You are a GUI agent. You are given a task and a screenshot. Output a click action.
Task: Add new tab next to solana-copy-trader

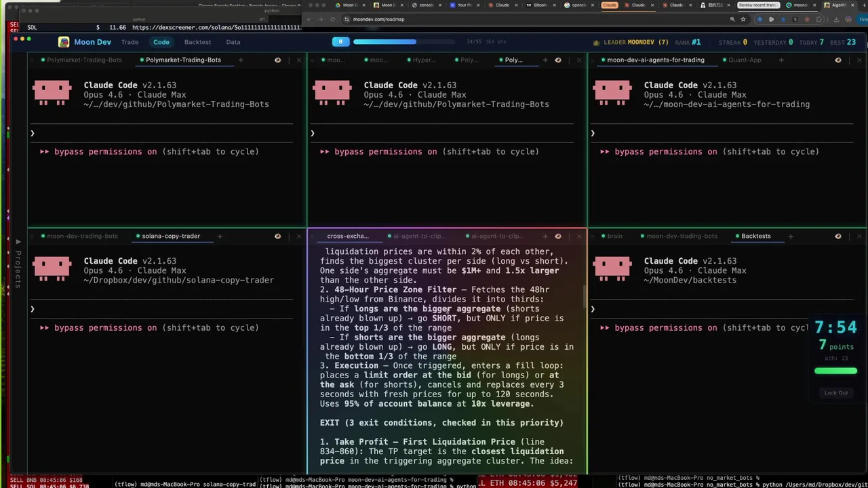pyautogui.click(x=220, y=236)
